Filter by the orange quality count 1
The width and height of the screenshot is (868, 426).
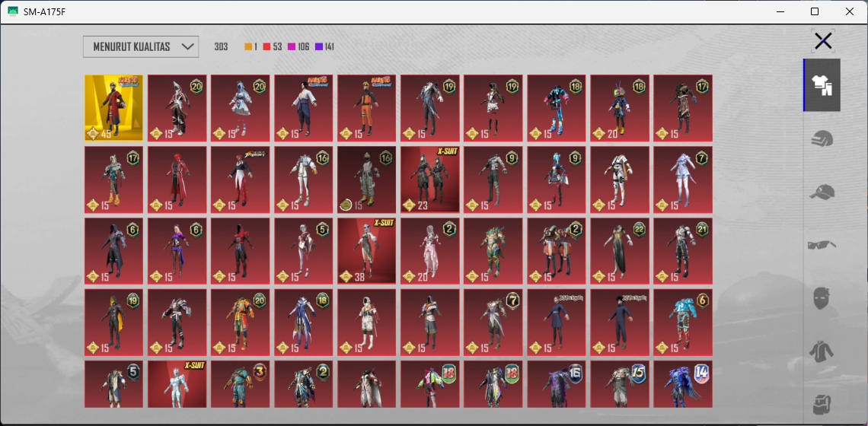click(x=251, y=47)
